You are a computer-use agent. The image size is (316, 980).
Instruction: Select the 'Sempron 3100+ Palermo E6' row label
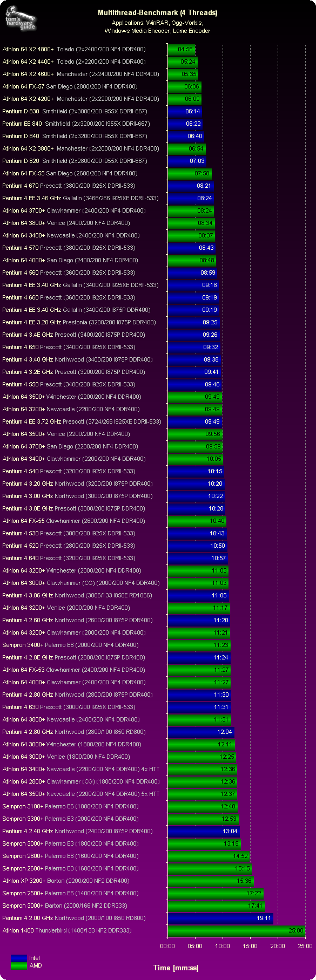71,806
